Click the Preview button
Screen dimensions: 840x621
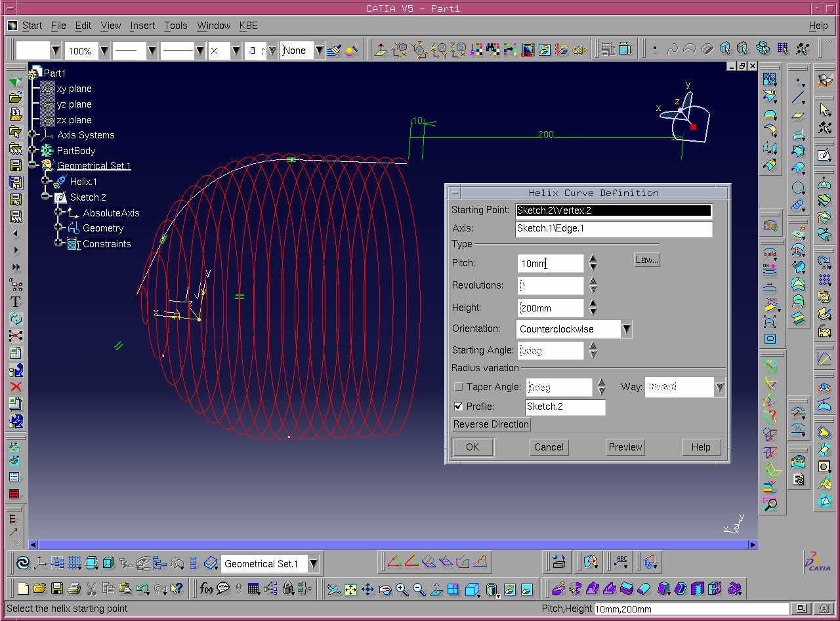pyautogui.click(x=625, y=447)
